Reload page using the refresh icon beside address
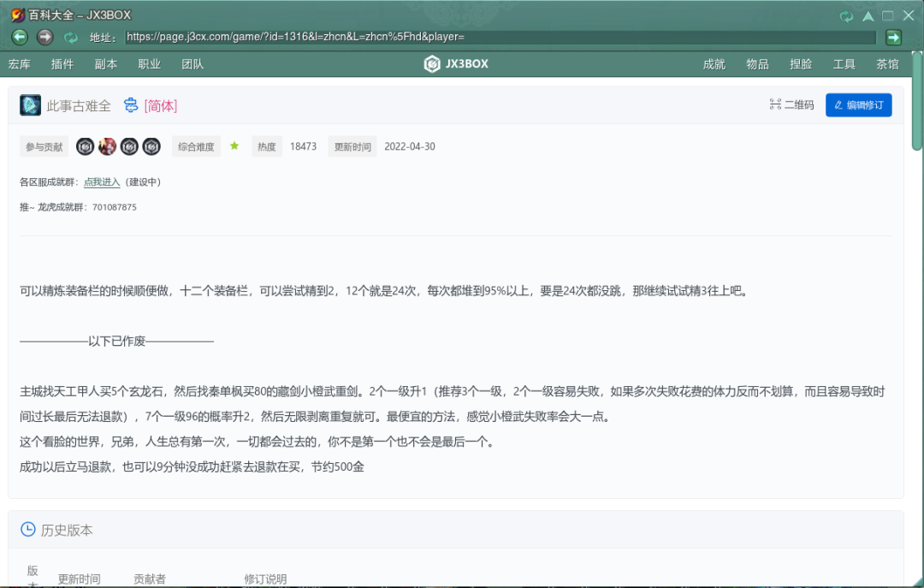Screen dimensions: 924x588 click(x=71, y=38)
